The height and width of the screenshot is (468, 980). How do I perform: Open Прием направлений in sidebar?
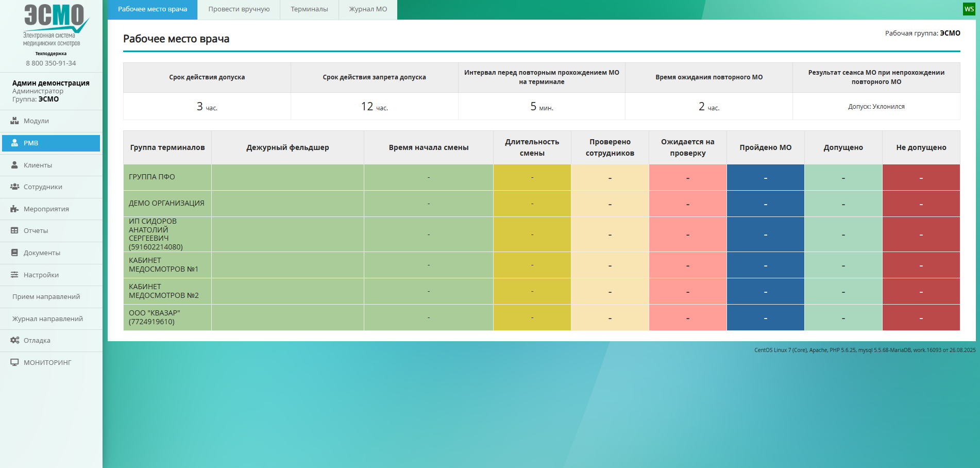[46, 296]
